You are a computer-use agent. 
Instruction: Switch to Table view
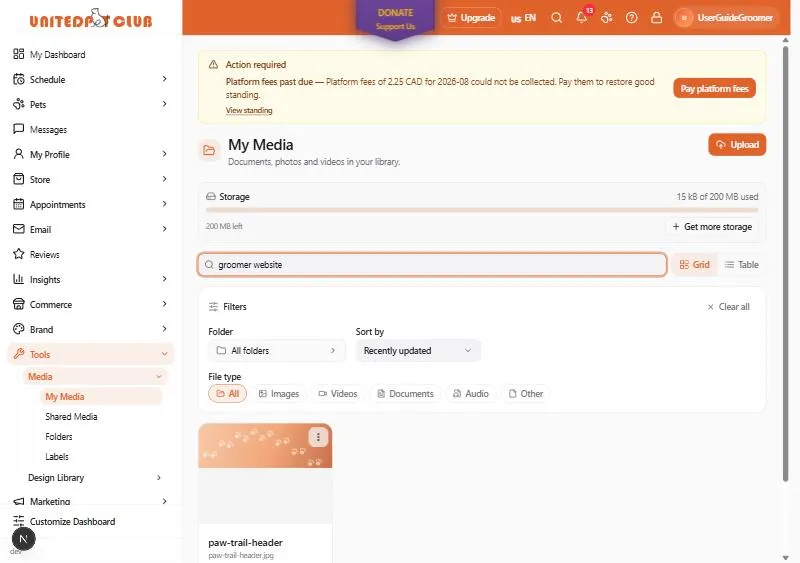(741, 264)
